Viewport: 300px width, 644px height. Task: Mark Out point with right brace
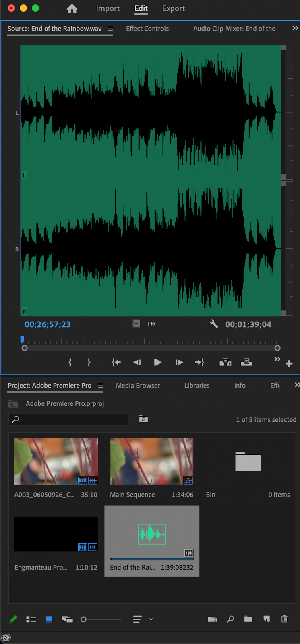(89, 362)
